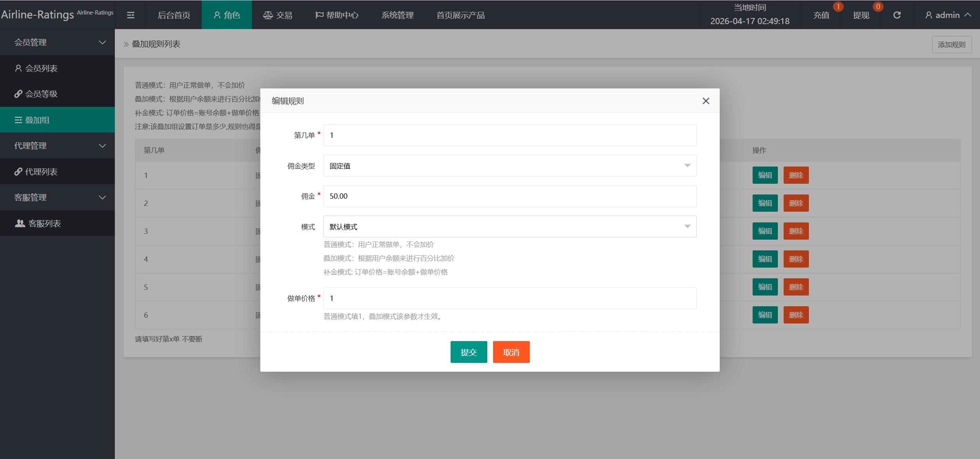This screenshot has width=980, height=459.
Task: Select 叠加组 in the sidebar
Action: pyautogui.click(x=37, y=120)
